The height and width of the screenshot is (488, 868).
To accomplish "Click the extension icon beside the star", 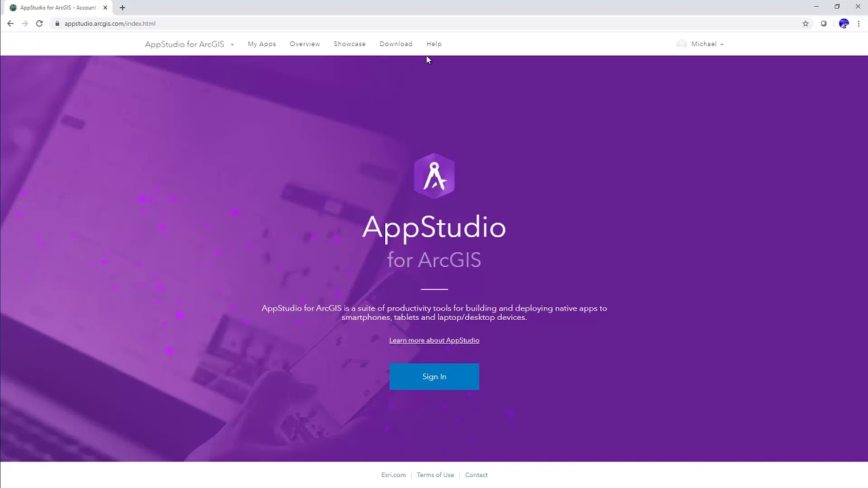I will pos(824,23).
